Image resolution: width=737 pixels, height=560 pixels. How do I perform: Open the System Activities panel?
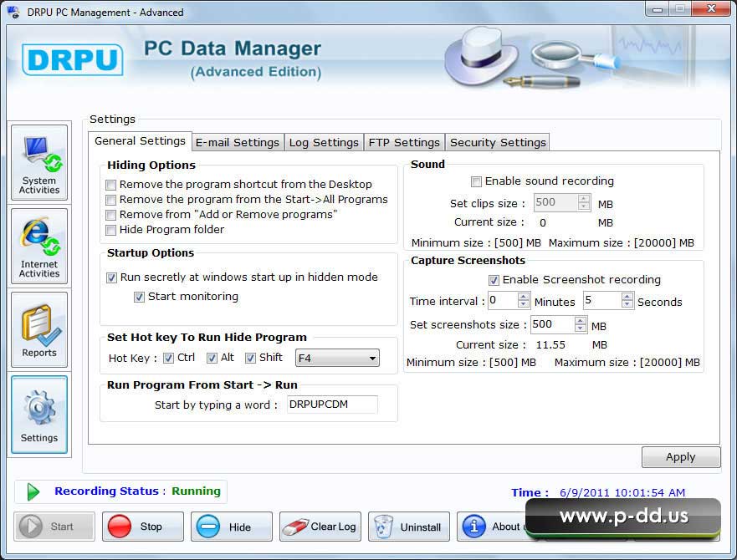39,162
